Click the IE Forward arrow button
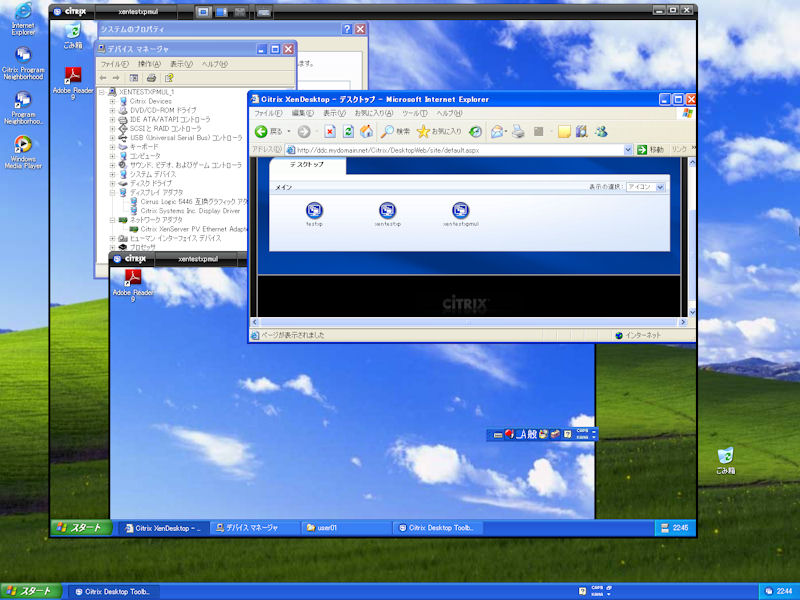The image size is (800, 600). (x=304, y=132)
